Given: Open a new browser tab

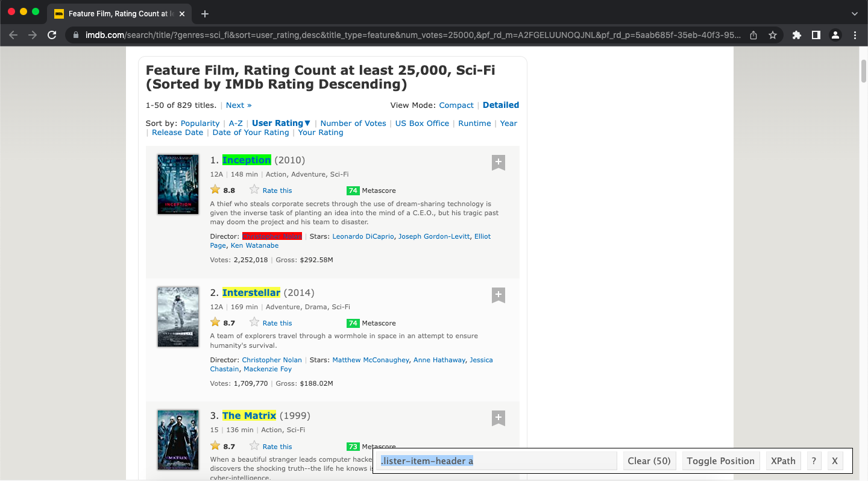Looking at the screenshot, I should 205,13.
